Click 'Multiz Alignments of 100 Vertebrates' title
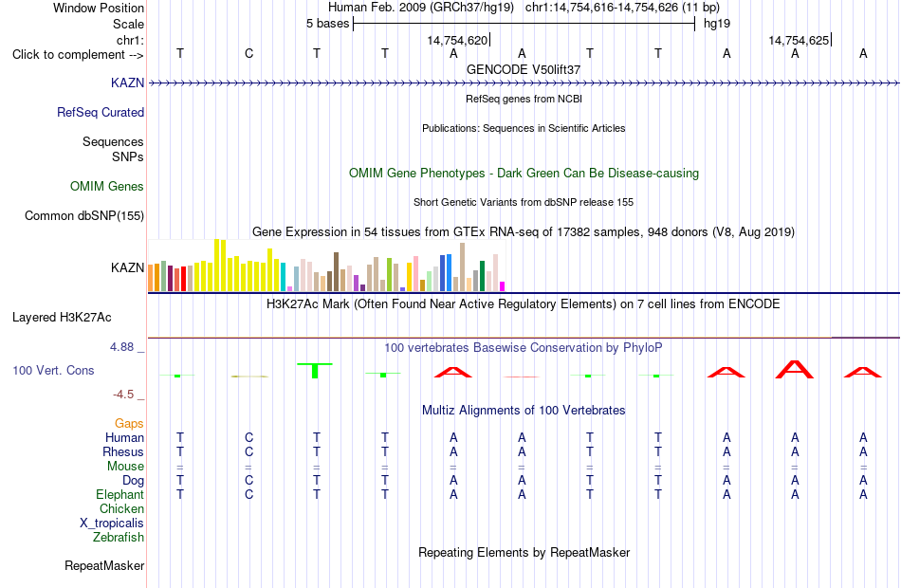Screen dimensions: 901x588 [x=524, y=411]
